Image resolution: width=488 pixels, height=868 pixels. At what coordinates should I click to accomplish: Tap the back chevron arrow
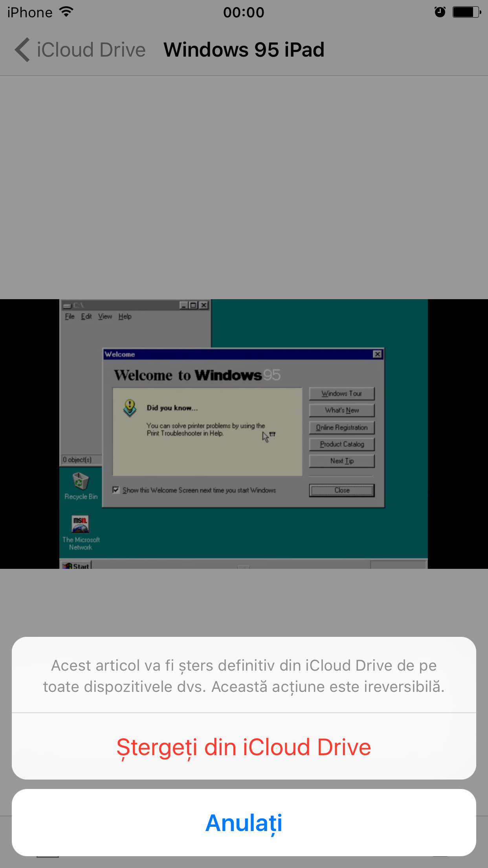(x=22, y=50)
